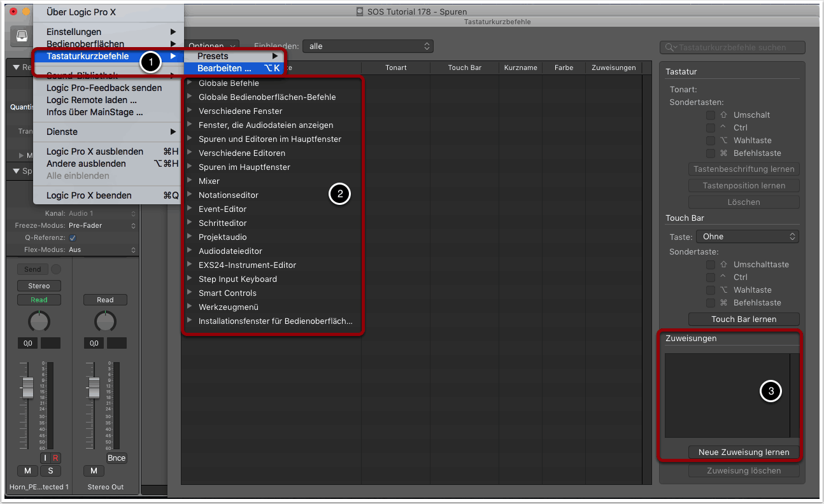Tick Wahltaste checkbox in the Touch Bar section
The image size is (824, 504).
pyautogui.click(x=711, y=290)
